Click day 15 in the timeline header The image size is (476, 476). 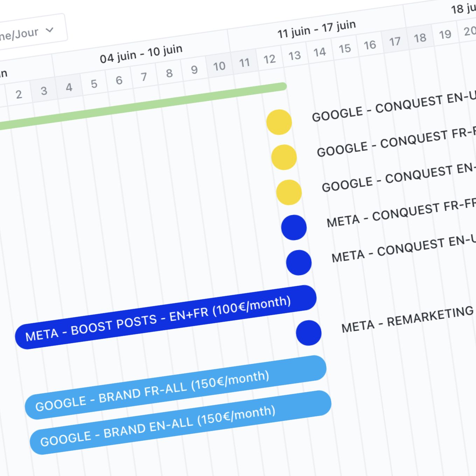tap(345, 48)
